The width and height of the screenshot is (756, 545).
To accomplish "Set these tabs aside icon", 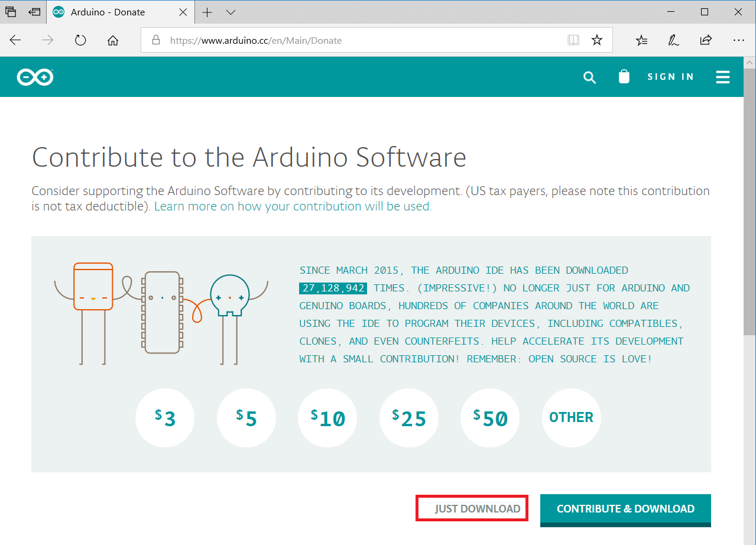I will pyautogui.click(x=35, y=12).
